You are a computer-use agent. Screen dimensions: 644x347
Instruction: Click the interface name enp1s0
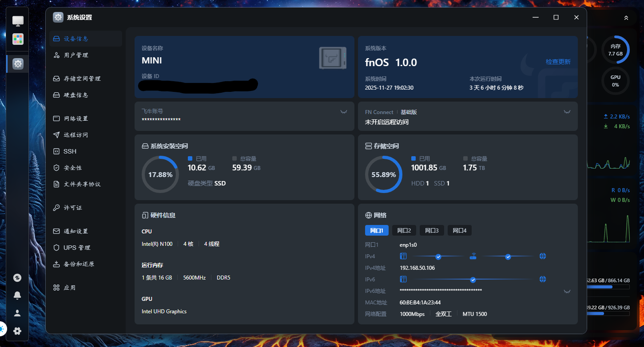[x=408, y=244]
